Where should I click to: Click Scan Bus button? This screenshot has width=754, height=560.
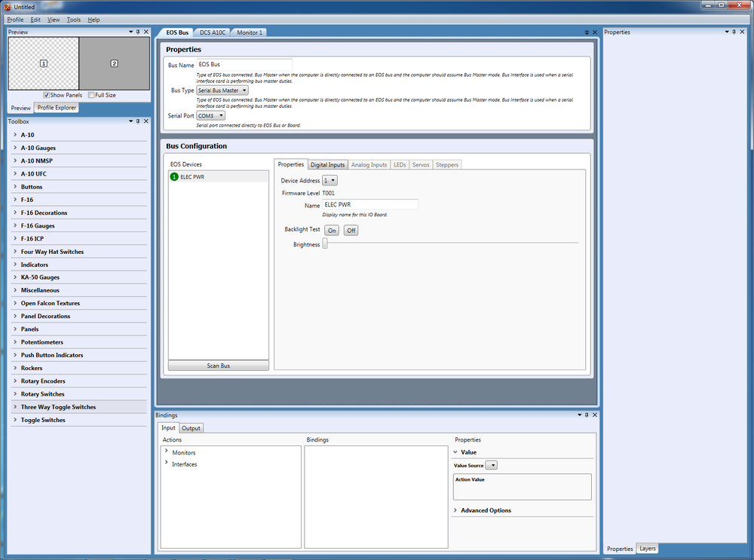(x=219, y=366)
